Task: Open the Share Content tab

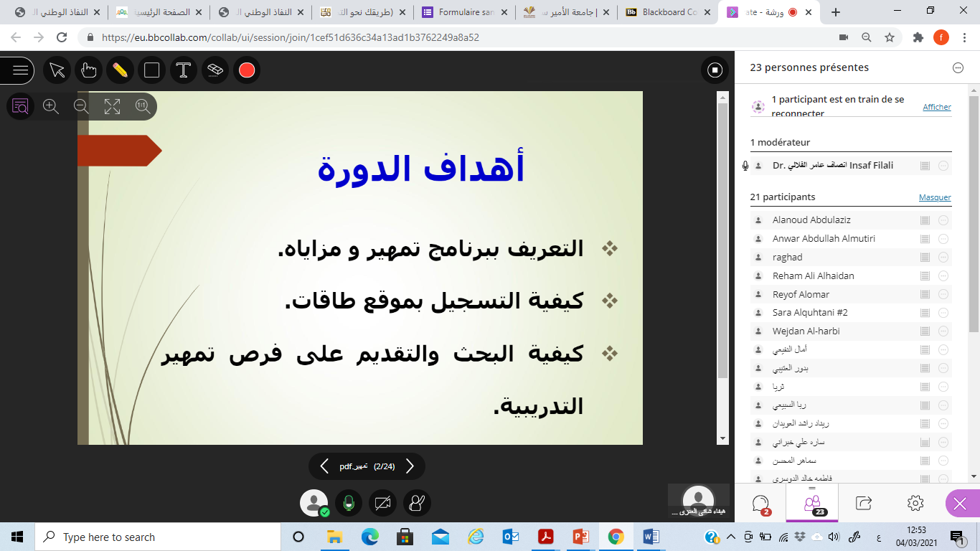Action: [x=864, y=503]
